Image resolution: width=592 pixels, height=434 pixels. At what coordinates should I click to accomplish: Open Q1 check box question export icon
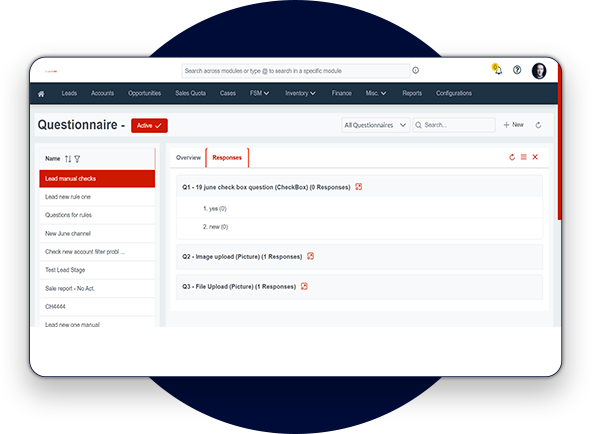pos(359,186)
